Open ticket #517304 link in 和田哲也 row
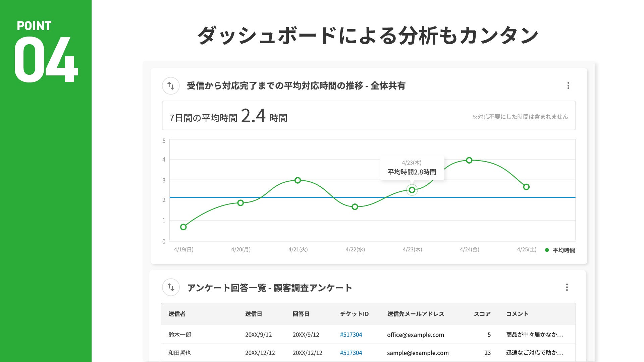 pyautogui.click(x=351, y=353)
